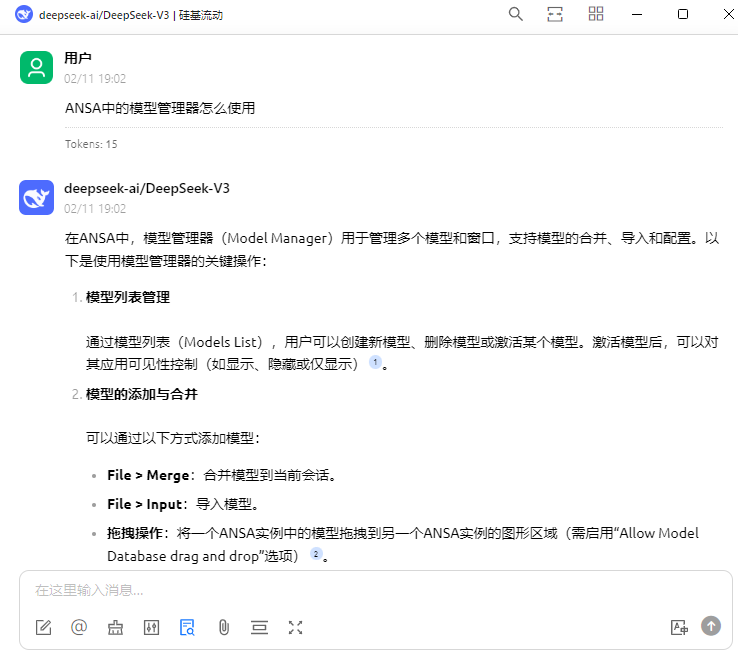738x655 pixels.
Task: Click the 拖拽操作 bullet text
Action: pyautogui.click(x=403, y=544)
